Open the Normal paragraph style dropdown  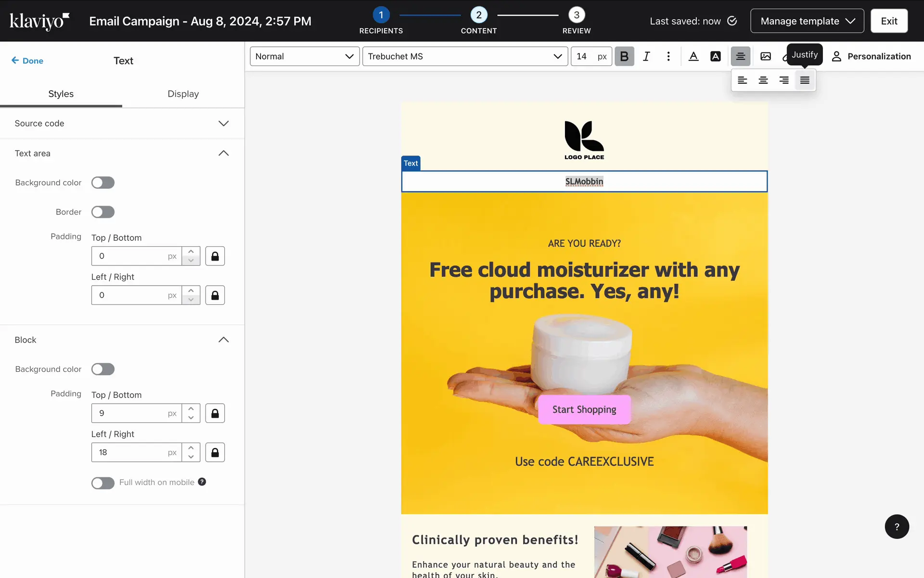pyautogui.click(x=305, y=56)
